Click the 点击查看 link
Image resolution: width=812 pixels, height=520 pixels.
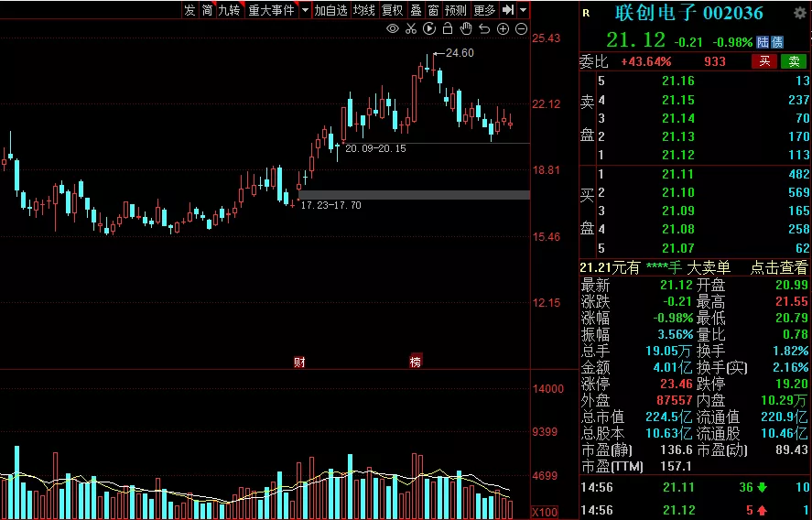(779, 267)
